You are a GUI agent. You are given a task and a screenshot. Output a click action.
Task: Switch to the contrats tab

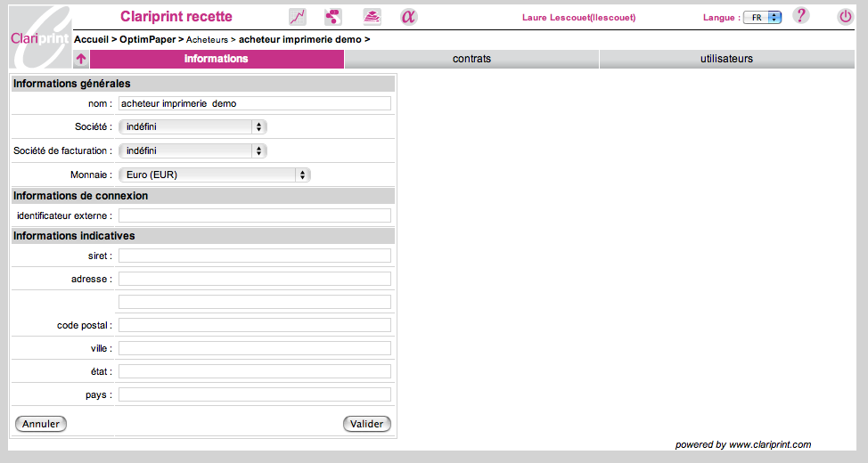(x=471, y=60)
